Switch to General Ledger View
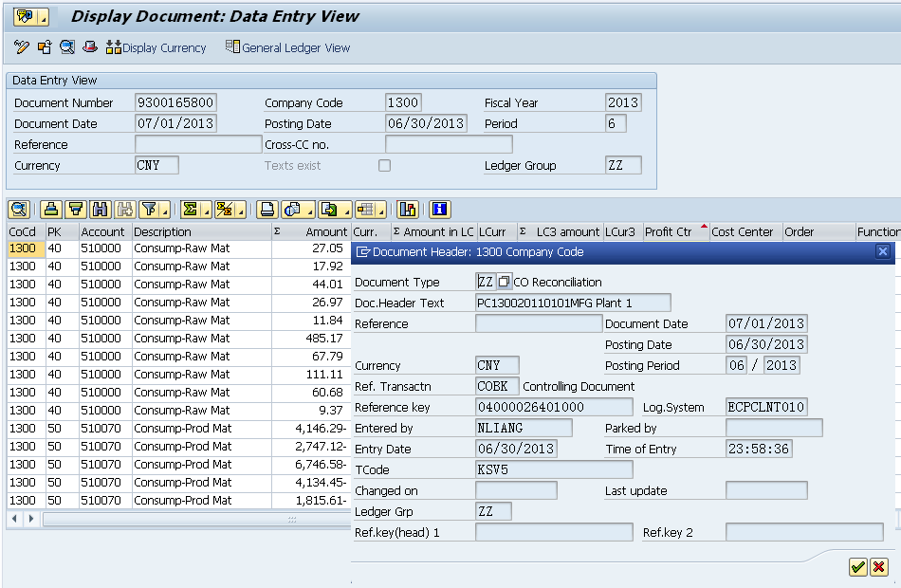 [287, 47]
